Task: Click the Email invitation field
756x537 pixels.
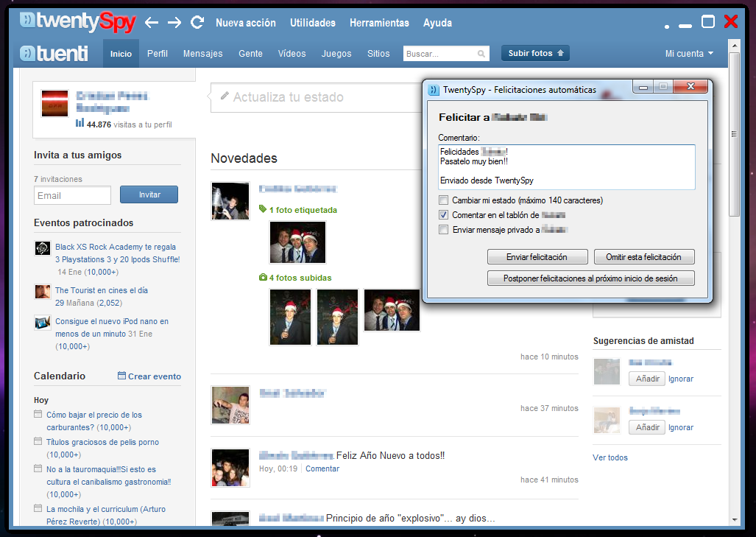Action: (x=72, y=195)
